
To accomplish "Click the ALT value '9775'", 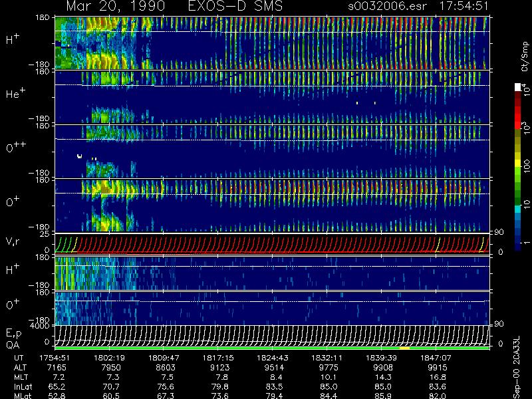I will (329, 368).
